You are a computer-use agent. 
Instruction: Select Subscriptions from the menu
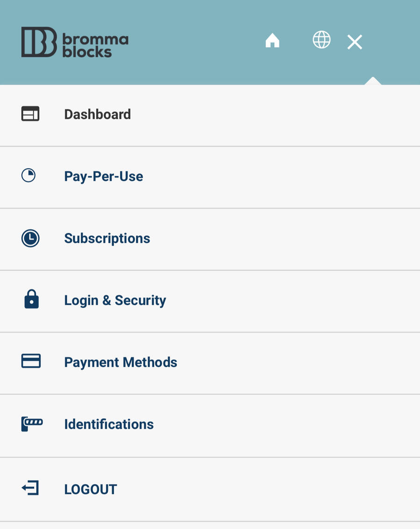click(x=107, y=239)
